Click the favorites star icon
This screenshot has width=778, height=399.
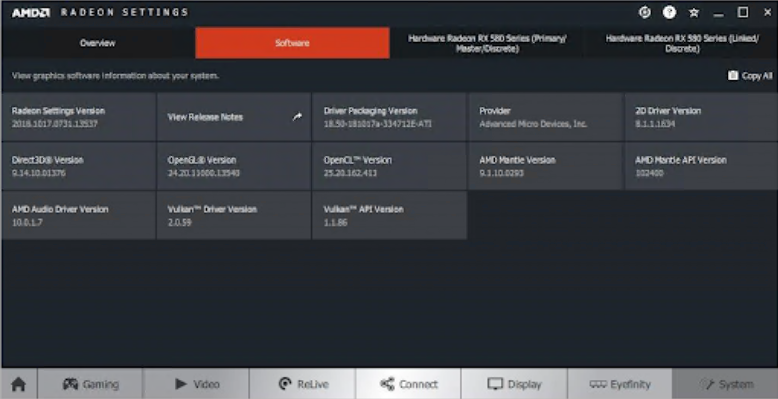click(694, 13)
